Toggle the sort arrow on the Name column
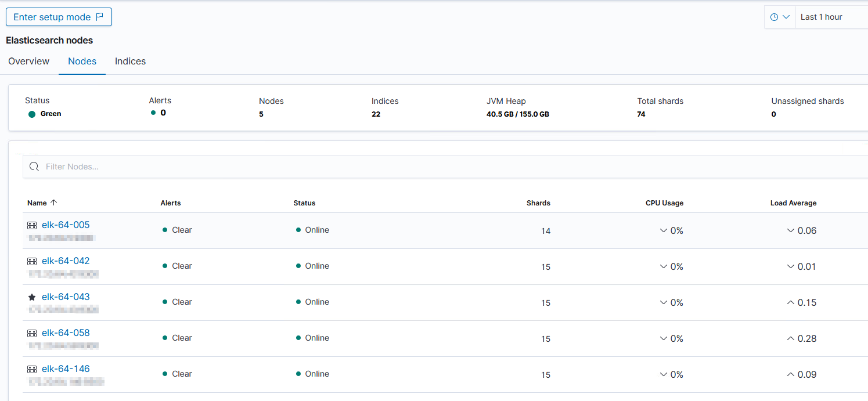This screenshot has width=868, height=401. (53, 203)
